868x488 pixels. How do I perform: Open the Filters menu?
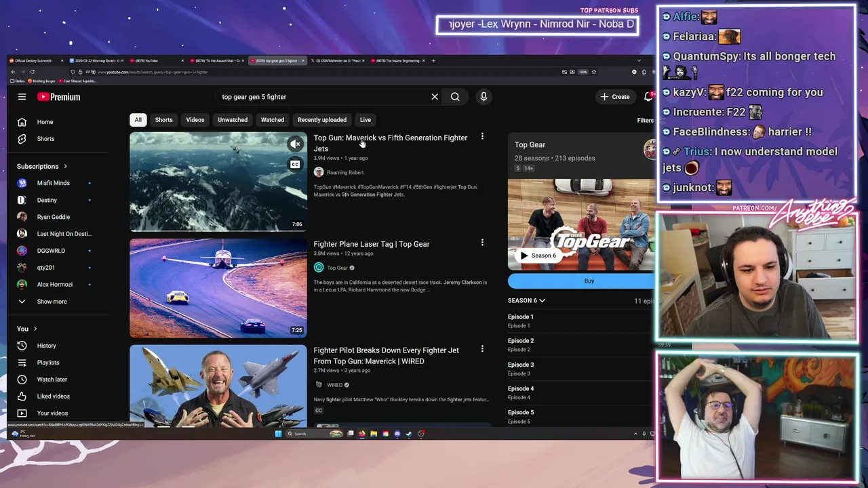coord(645,120)
